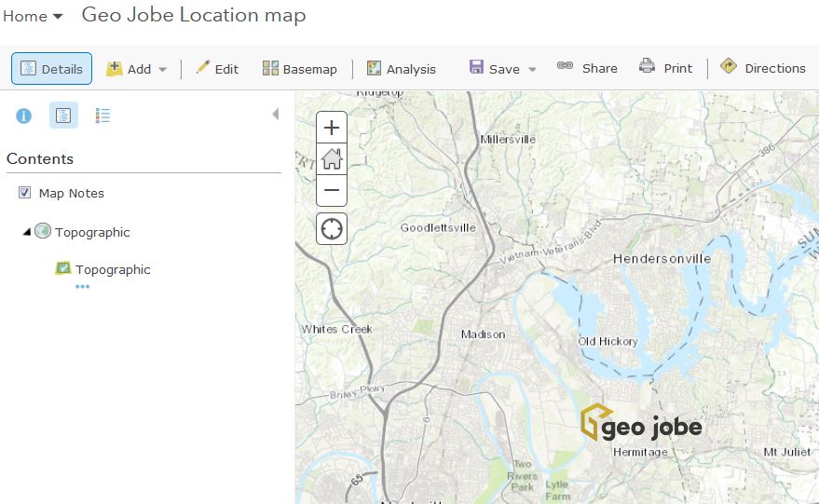Uncheck the Map Notes layer checkbox
Image resolution: width=819 pixels, height=504 pixels.
25,193
